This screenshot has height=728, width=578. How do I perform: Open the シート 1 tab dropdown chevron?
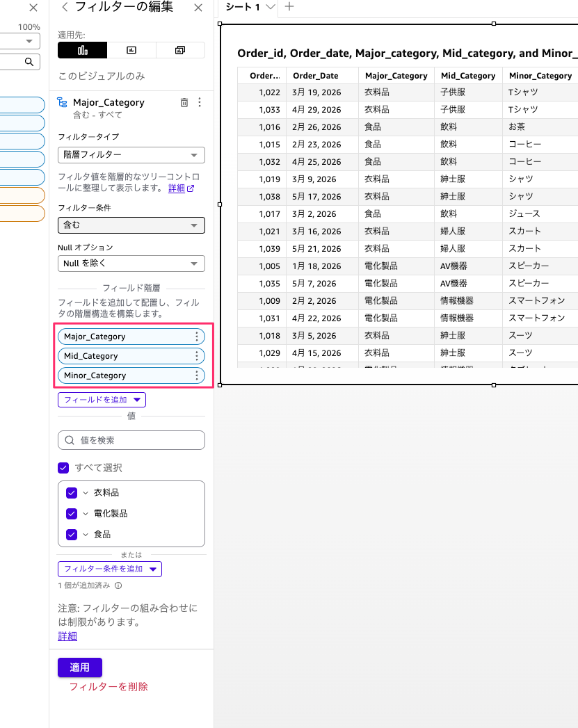pos(270,6)
